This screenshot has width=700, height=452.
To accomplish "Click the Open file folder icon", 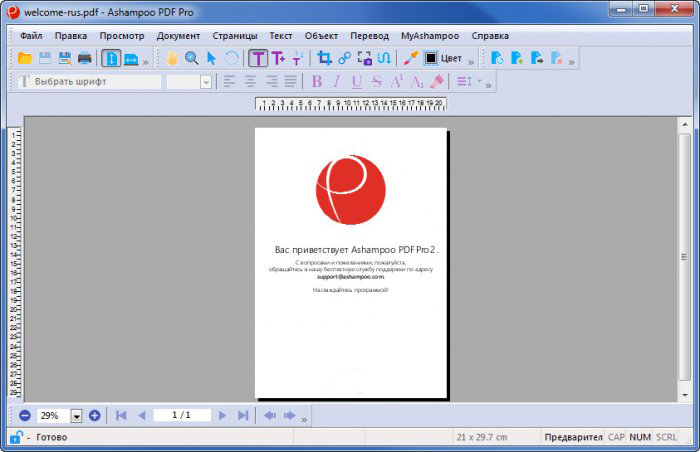I will pos(25,59).
